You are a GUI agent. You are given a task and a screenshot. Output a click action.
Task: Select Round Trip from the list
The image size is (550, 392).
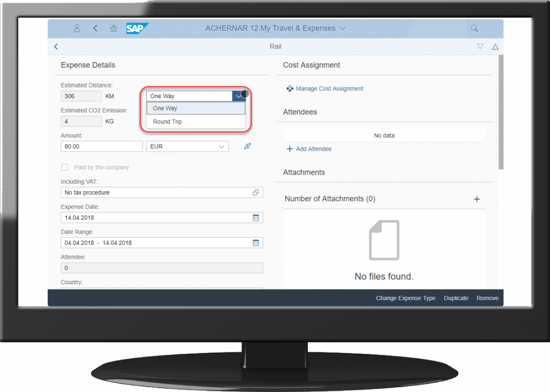168,122
